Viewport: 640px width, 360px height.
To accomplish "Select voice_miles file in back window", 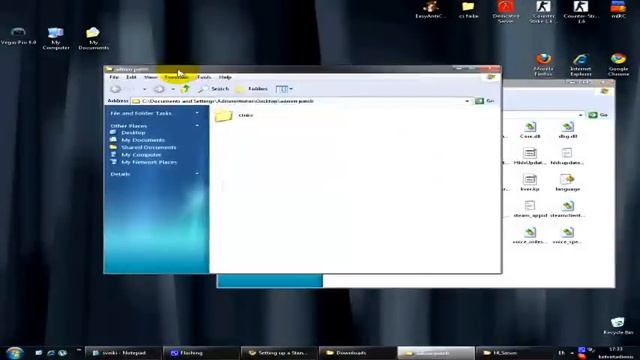I will (x=530, y=236).
